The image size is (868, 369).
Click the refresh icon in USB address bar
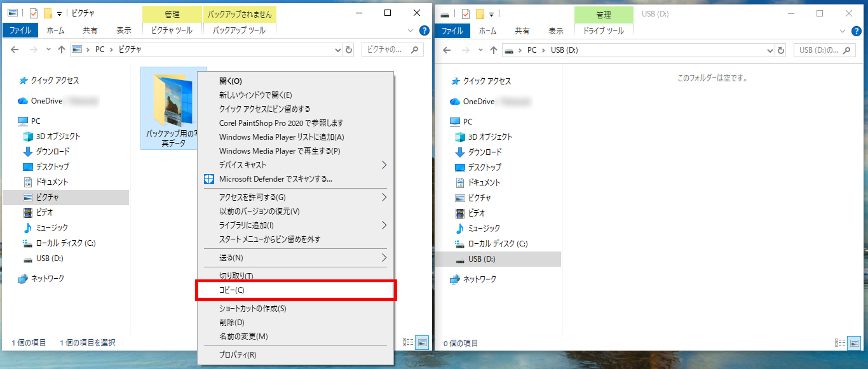[x=781, y=50]
